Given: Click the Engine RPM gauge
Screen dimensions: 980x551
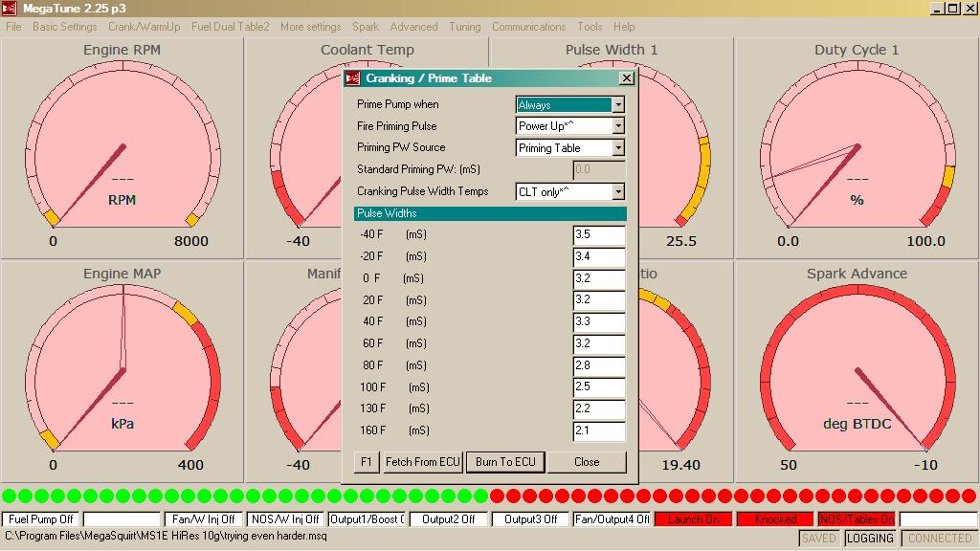Looking at the screenshot, I should 122,148.
